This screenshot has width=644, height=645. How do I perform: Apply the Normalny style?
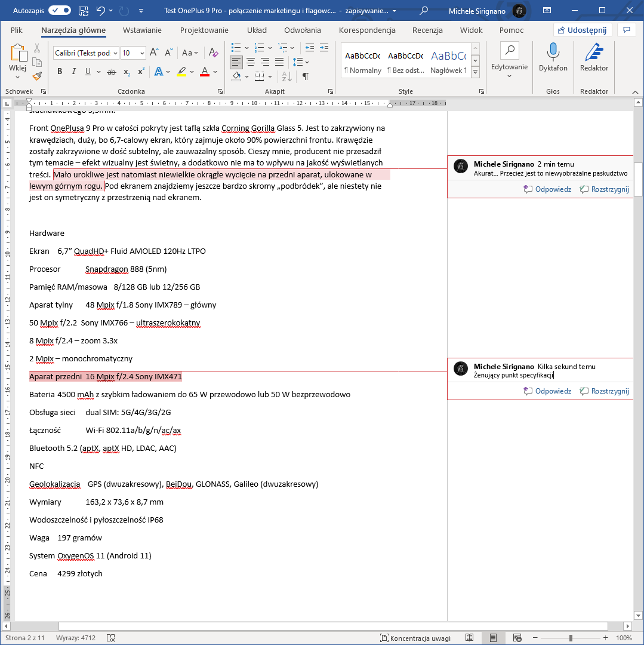pos(363,62)
